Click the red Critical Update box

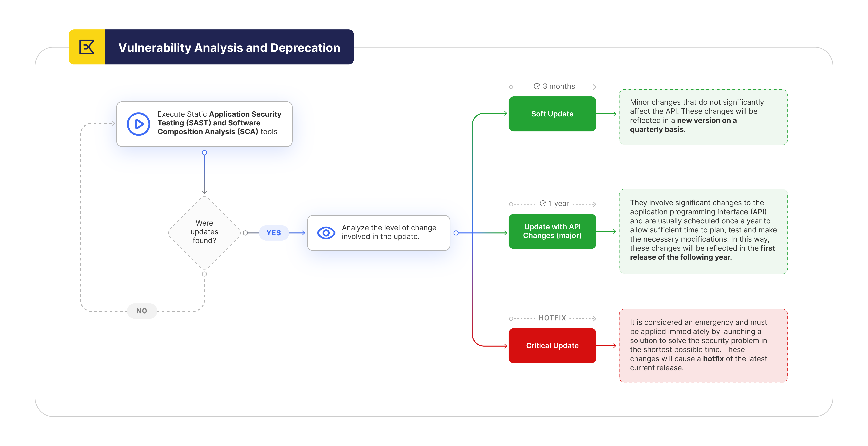(552, 346)
